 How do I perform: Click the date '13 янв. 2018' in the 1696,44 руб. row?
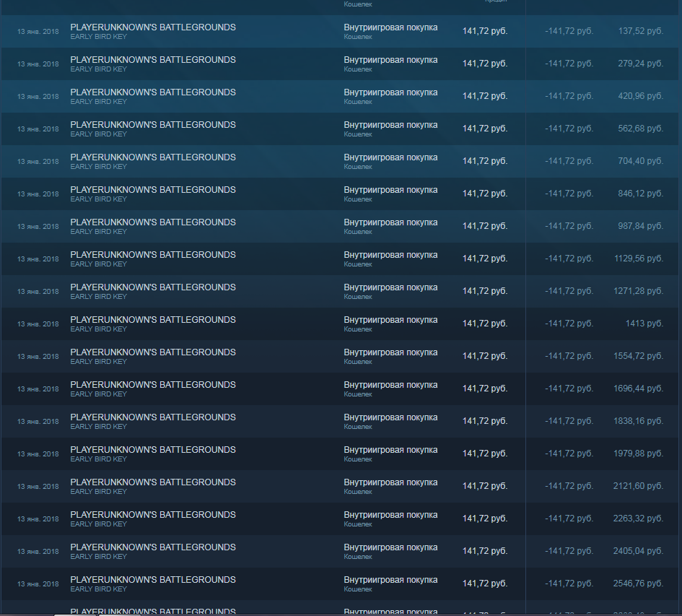click(x=38, y=389)
